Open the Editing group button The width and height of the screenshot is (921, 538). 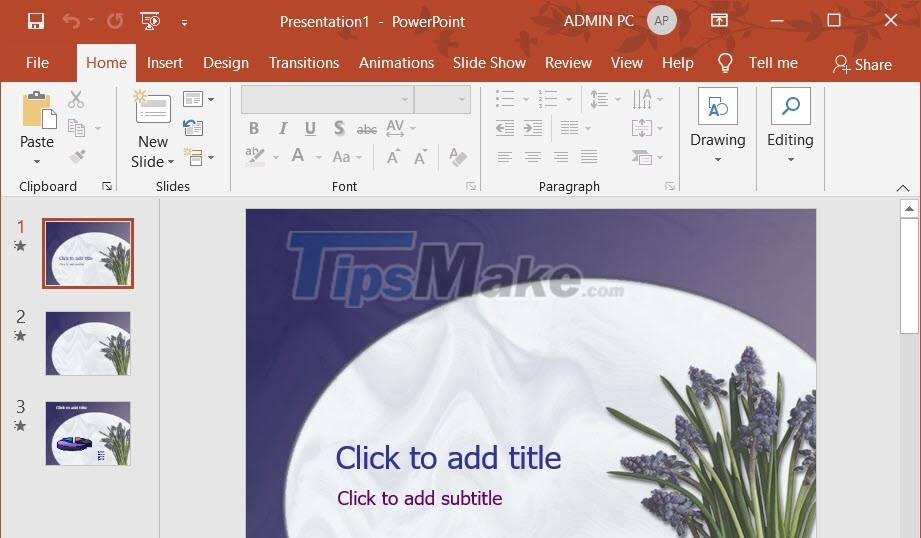pyautogui.click(x=791, y=126)
